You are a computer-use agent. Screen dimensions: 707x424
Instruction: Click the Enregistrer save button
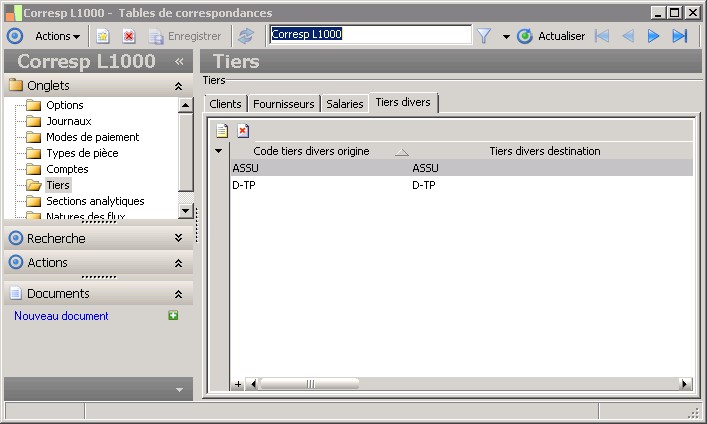(185, 36)
